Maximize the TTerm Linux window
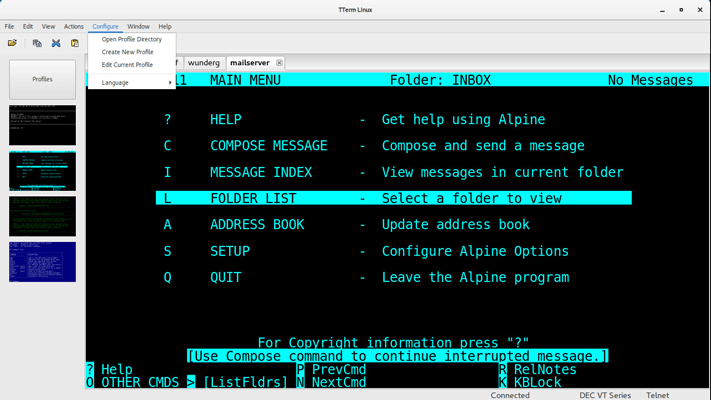 click(x=681, y=10)
